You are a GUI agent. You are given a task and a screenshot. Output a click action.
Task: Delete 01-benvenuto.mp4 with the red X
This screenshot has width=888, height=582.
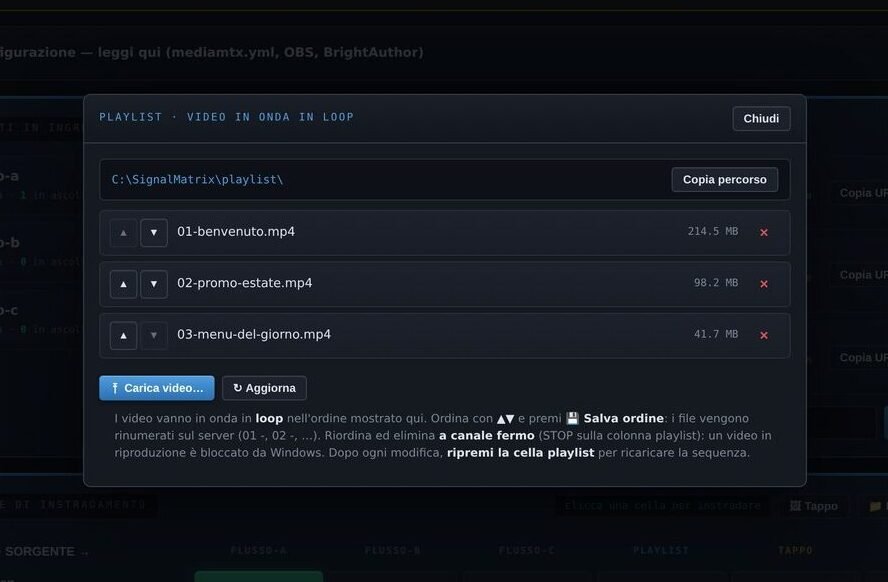[764, 232]
